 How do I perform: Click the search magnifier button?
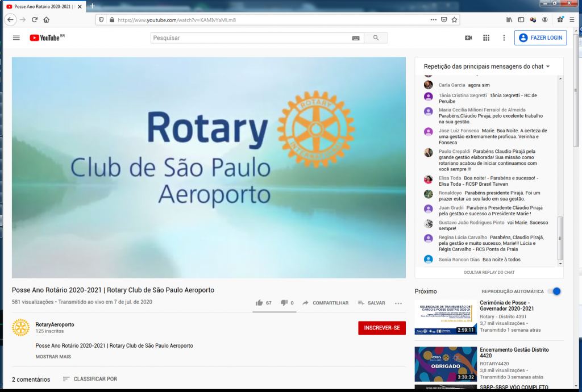click(x=376, y=38)
